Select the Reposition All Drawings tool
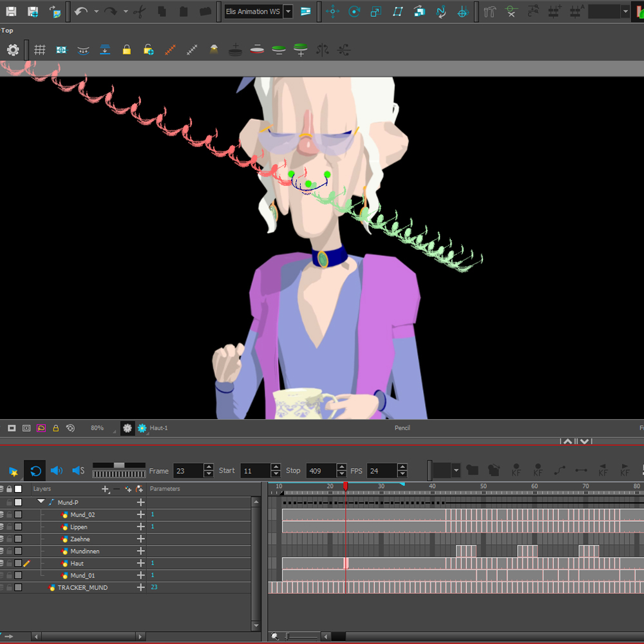The image size is (644, 644). tap(463, 12)
